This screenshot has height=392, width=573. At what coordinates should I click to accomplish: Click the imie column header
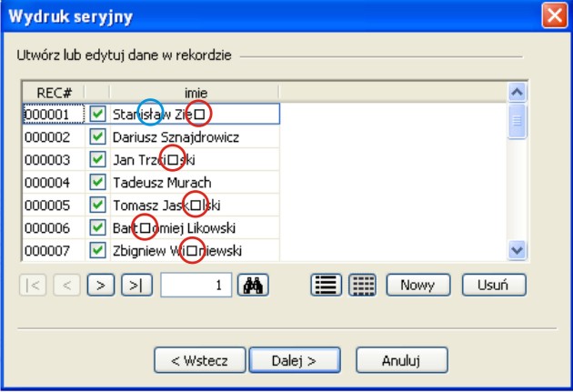coord(196,92)
